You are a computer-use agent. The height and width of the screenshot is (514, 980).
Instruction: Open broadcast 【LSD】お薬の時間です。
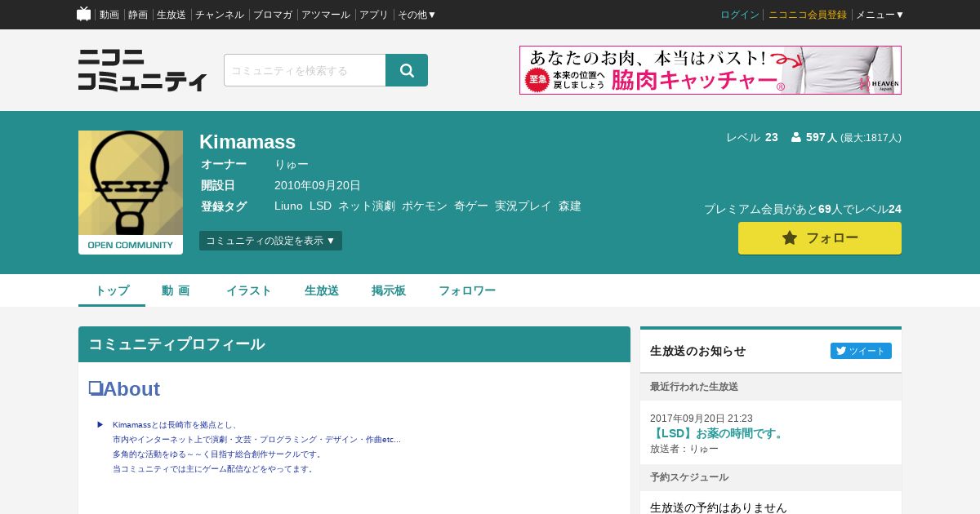coord(719,433)
